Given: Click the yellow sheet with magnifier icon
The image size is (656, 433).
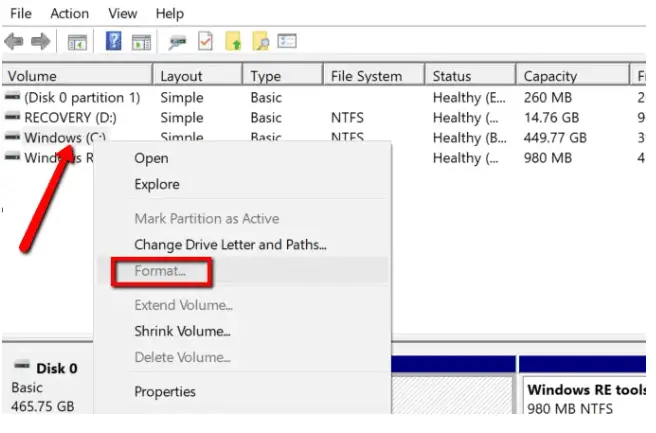Looking at the screenshot, I should (x=261, y=41).
